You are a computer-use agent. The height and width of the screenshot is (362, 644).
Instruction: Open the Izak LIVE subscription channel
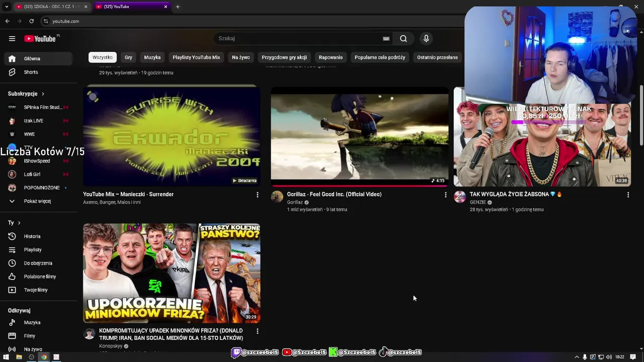[39, 121]
